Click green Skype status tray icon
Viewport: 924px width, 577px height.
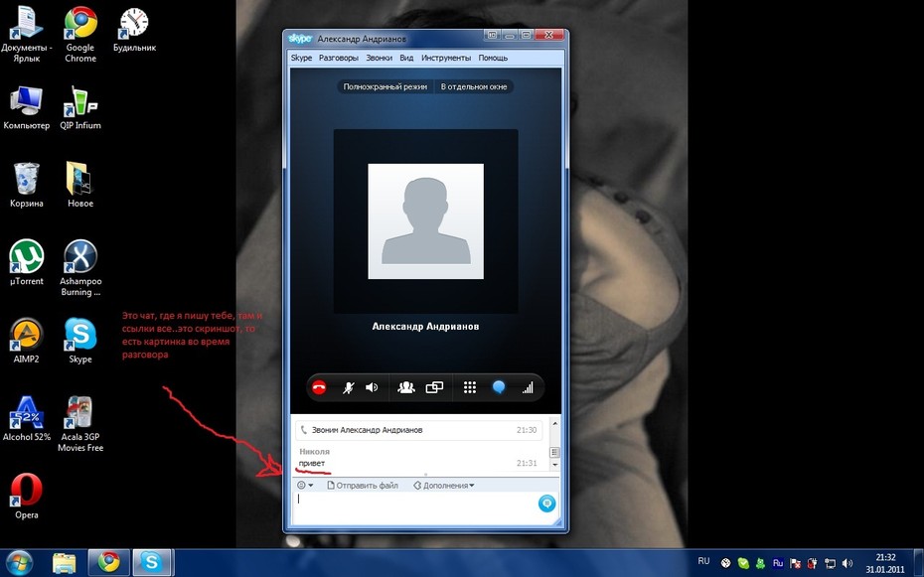(743, 563)
